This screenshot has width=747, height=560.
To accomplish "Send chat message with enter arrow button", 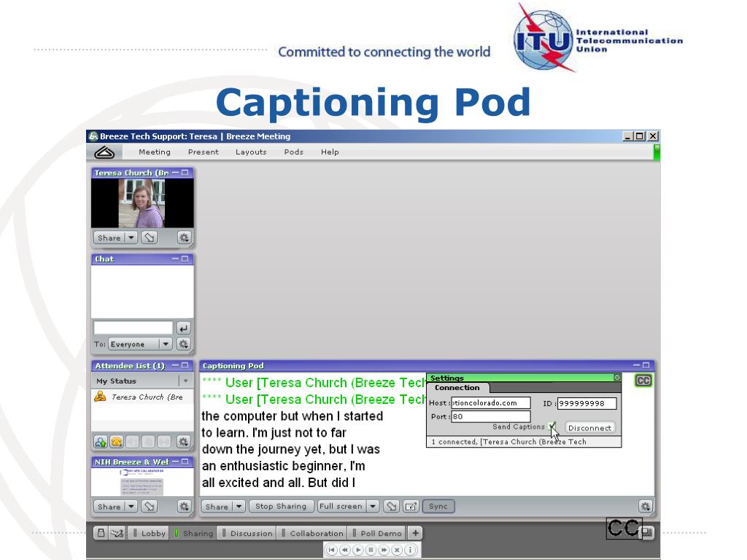I will tap(183, 328).
